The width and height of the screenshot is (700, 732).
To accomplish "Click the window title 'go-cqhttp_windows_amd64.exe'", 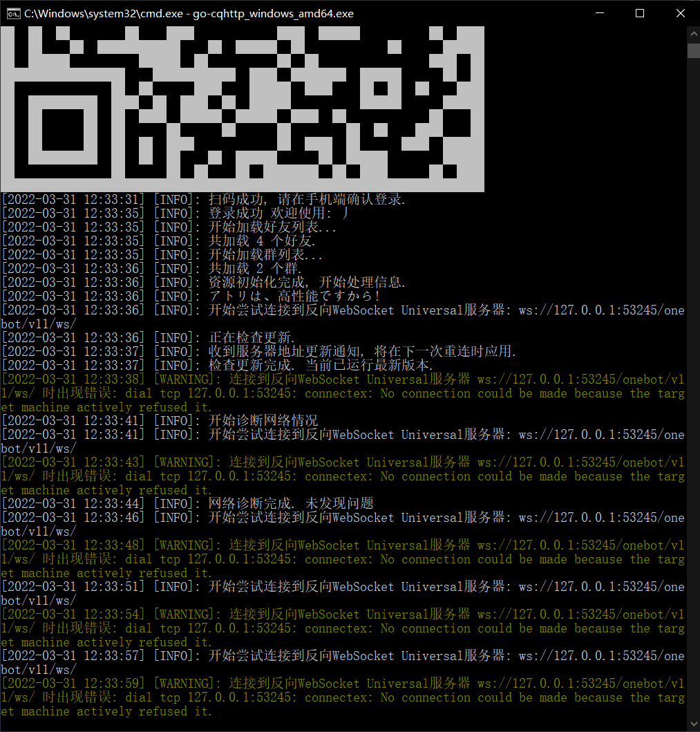I will [273, 14].
